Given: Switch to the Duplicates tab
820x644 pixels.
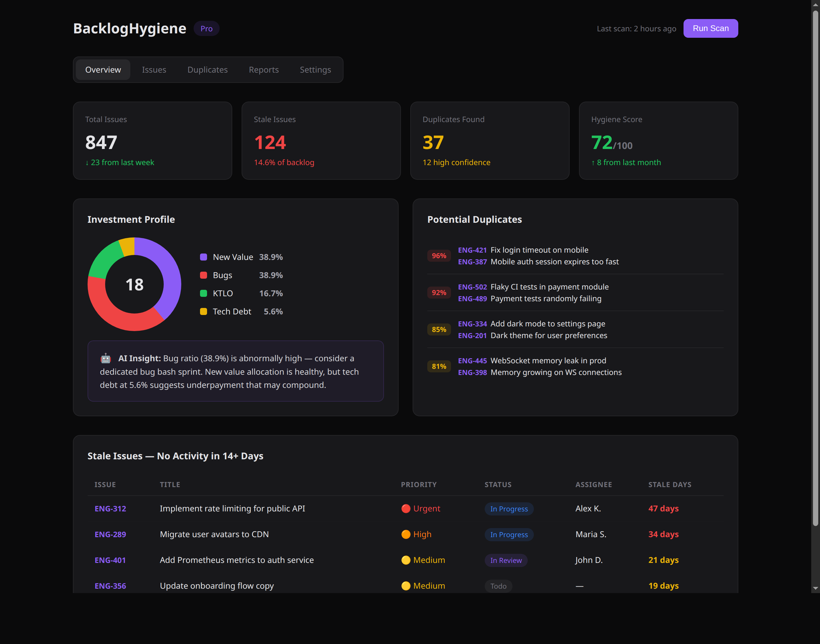Looking at the screenshot, I should pos(207,70).
